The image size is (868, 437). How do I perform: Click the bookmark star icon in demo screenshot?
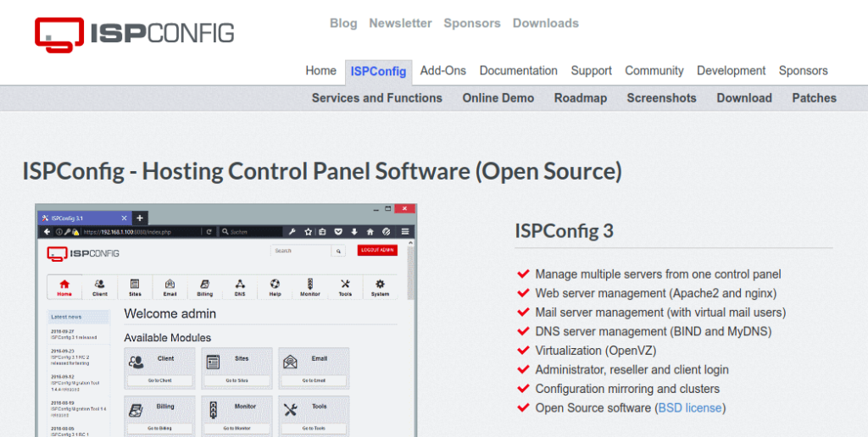309,232
